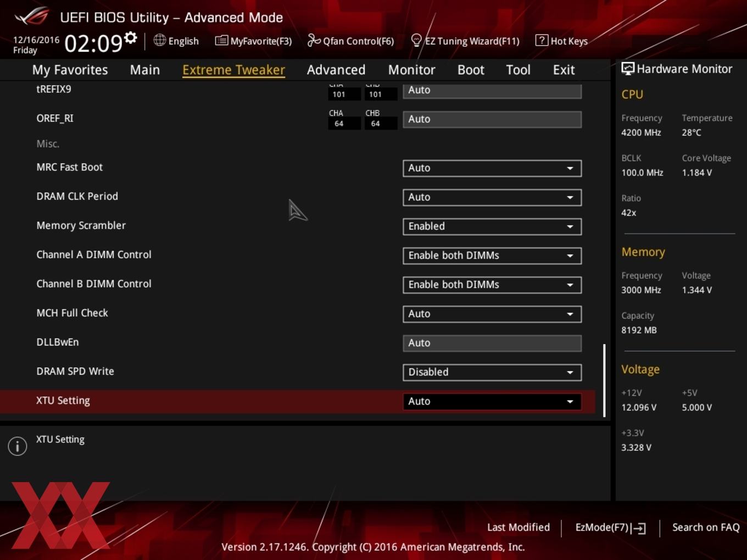Select the Channel A DIMM Control label
The image size is (747, 560).
tap(93, 254)
